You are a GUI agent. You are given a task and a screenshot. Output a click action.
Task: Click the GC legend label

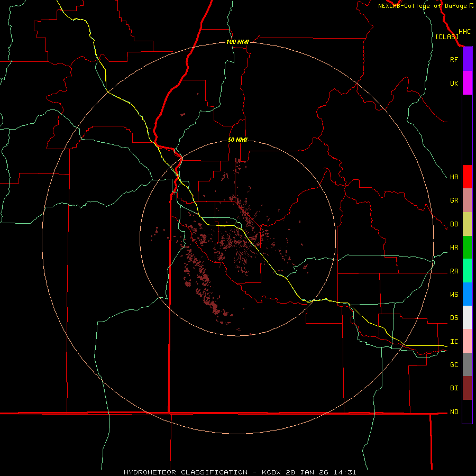[454, 364]
